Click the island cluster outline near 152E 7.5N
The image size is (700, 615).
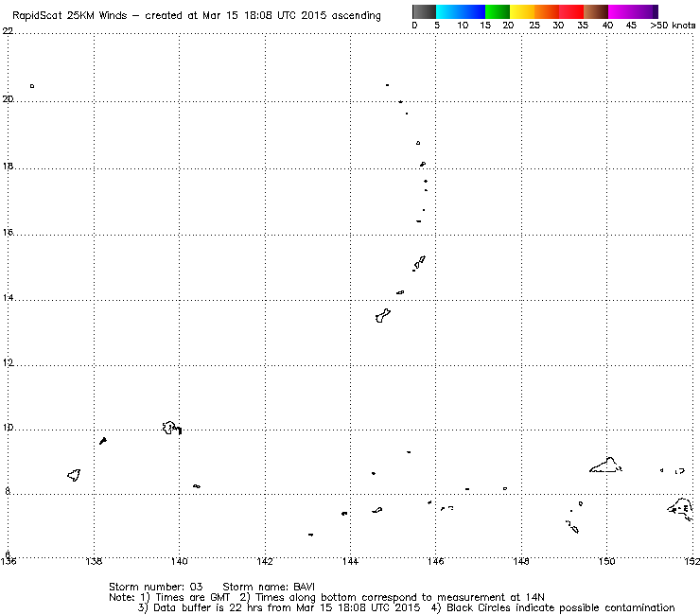pyautogui.click(x=681, y=509)
